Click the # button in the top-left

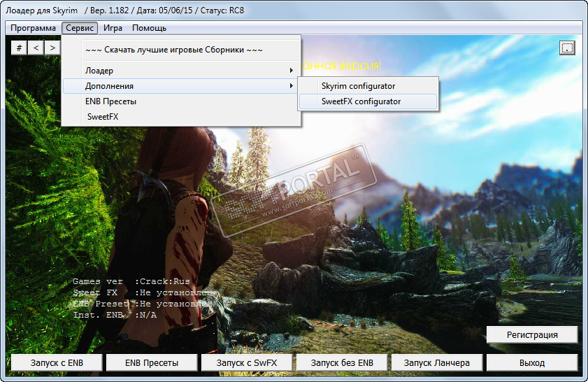coord(19,48)
